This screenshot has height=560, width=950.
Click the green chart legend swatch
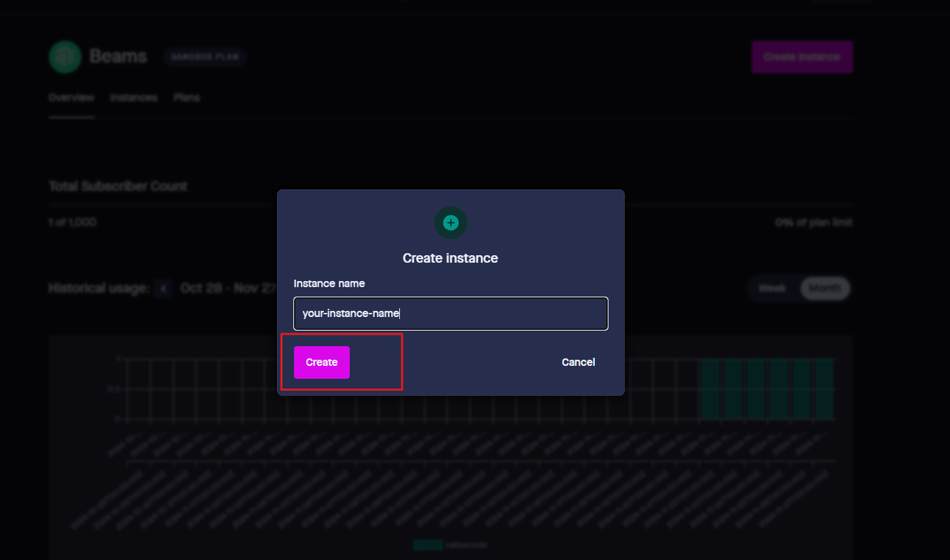tap(427, 544)
